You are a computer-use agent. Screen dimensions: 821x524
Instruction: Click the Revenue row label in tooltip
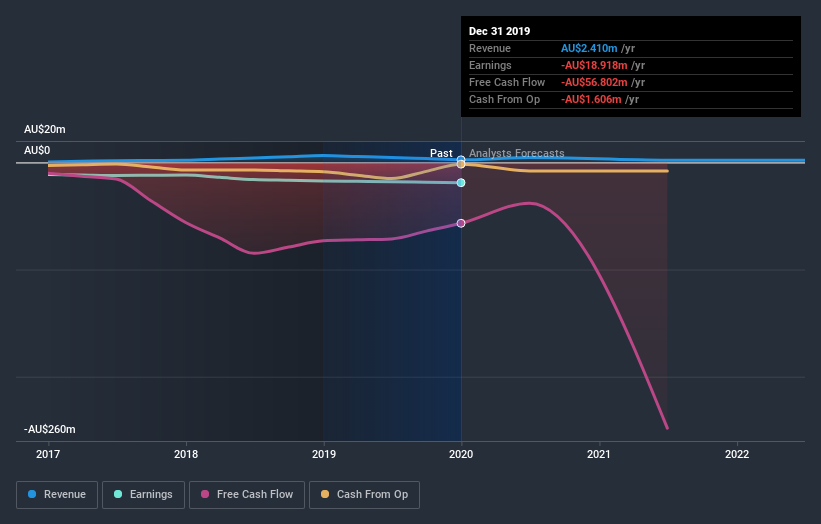tap(490, 49)
